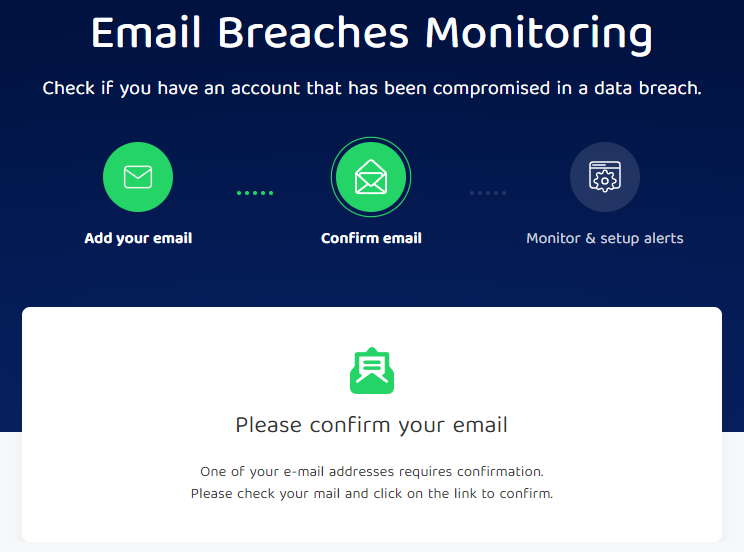
Task: Click the "Please check your mail" instruction line
Action: pos(371,494)
